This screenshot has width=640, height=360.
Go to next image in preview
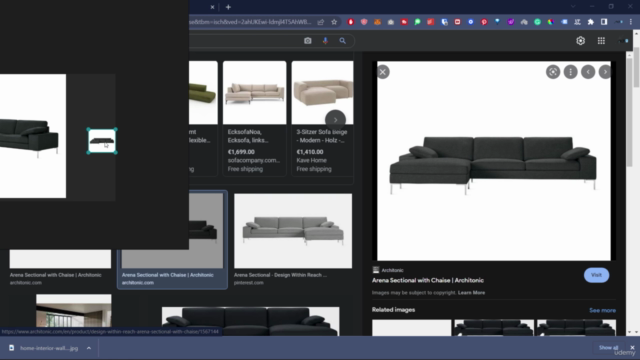pyautogui.click(x=605, y=72)
